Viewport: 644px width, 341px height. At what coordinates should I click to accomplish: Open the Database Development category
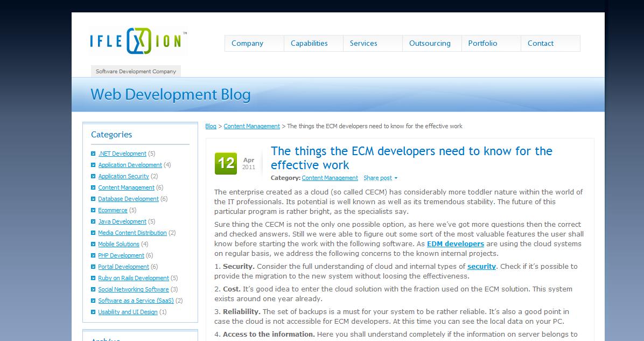click(128, 199)
